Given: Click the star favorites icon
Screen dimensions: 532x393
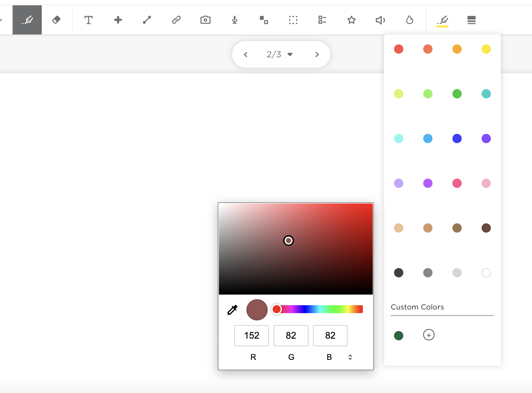Looking at the screenshot, I should [x=352, y=20].
